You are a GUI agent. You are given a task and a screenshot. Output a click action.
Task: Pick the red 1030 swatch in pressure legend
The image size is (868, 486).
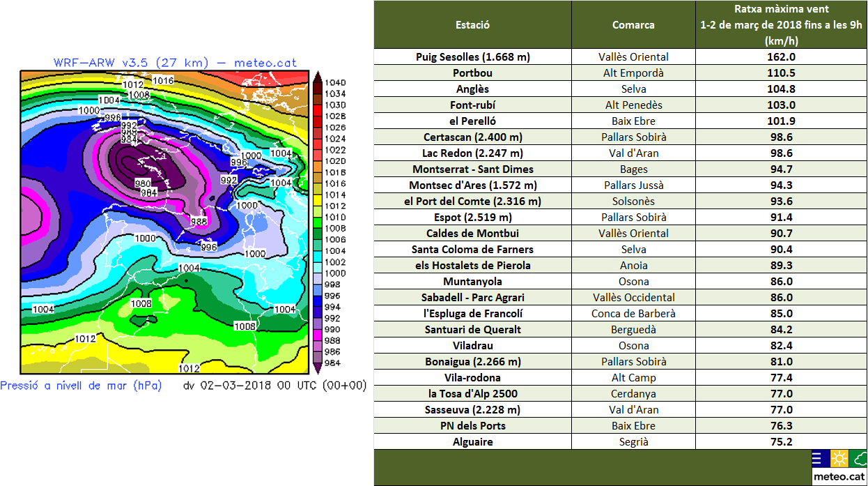(318, 105)
